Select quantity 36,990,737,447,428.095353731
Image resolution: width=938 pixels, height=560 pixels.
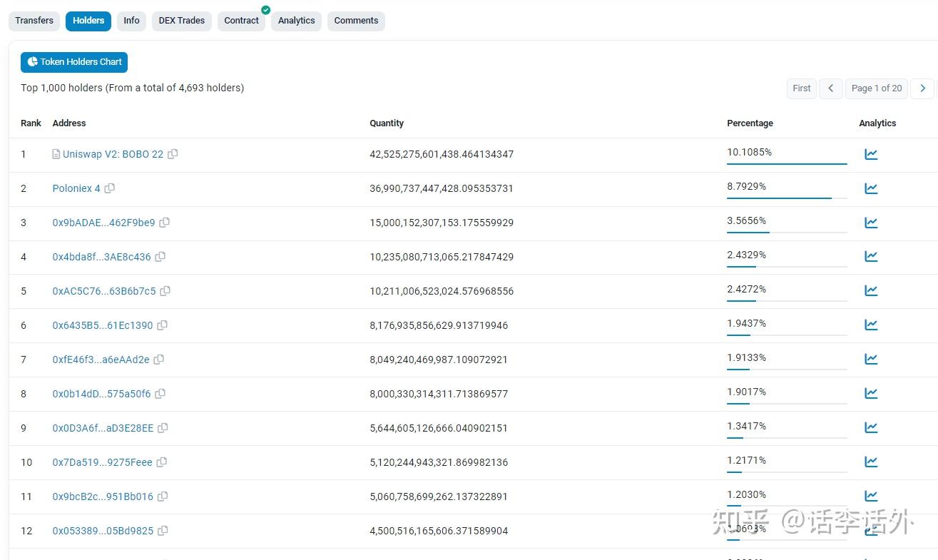442,188
